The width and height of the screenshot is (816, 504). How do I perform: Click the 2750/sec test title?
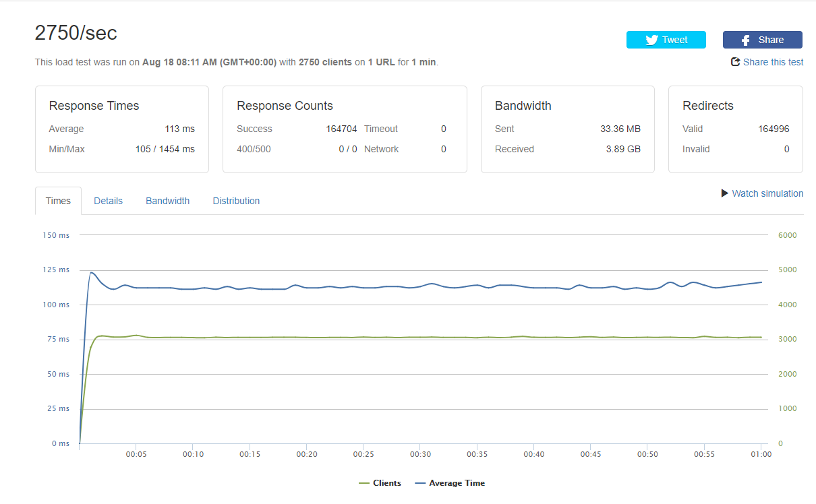[x=76, y=34]
